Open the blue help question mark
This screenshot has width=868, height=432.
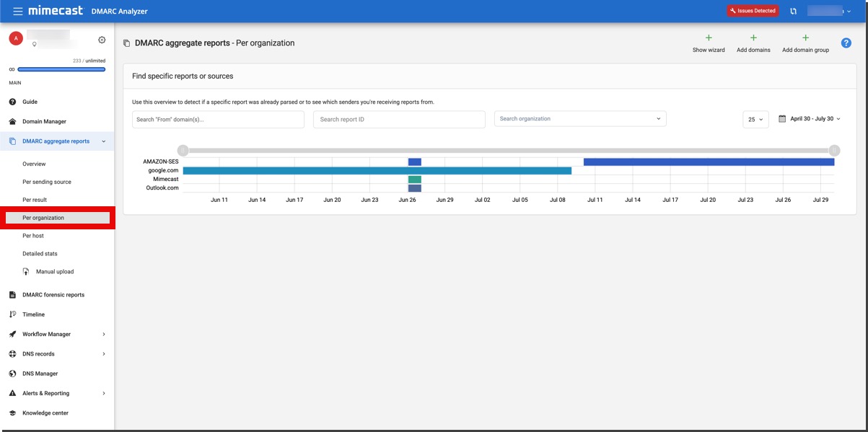coord(846,43)
